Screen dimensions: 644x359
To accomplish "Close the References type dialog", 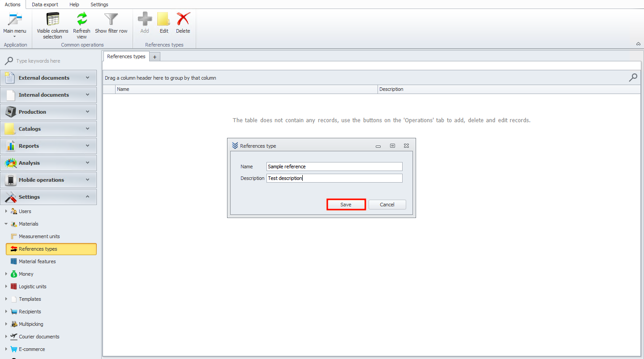I will 406,146.
